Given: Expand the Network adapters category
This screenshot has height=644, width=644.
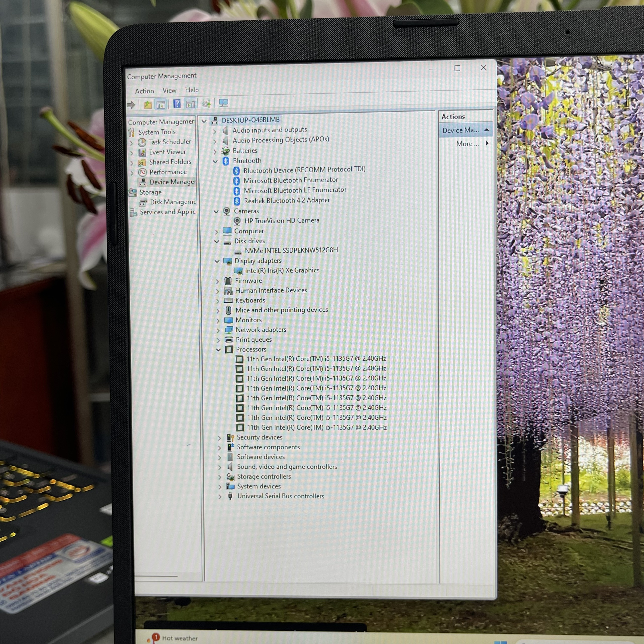Looking at the screenshot, I should click(218, 331).
